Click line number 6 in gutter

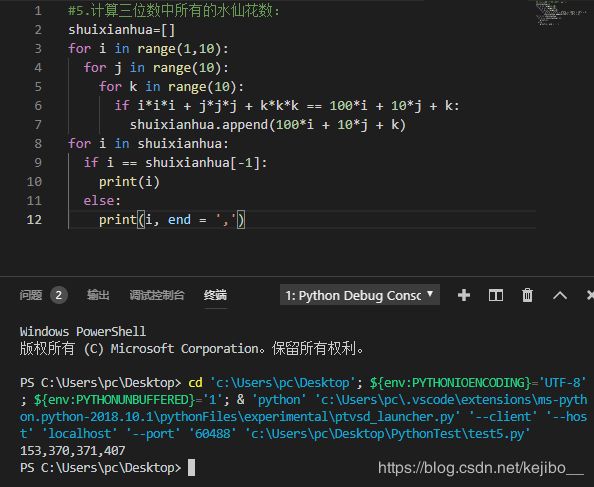pyautogui.click(x=38, y=106)
